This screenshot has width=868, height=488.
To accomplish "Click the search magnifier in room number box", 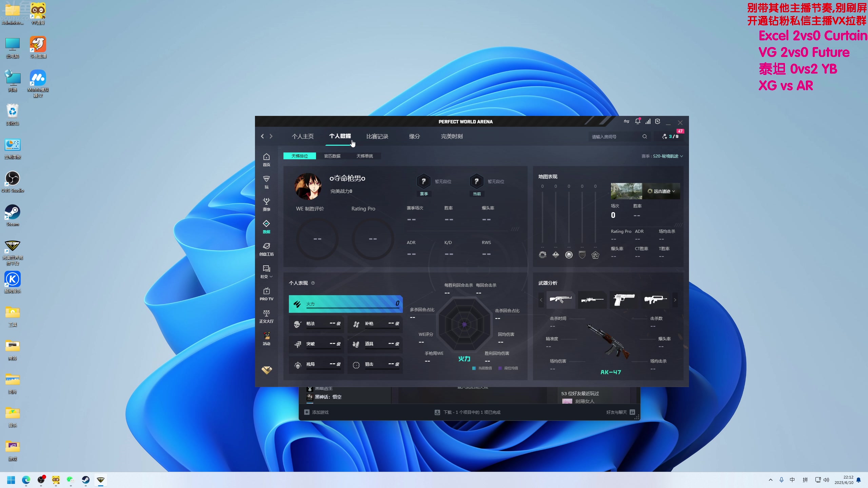I will tap(645, 137).
